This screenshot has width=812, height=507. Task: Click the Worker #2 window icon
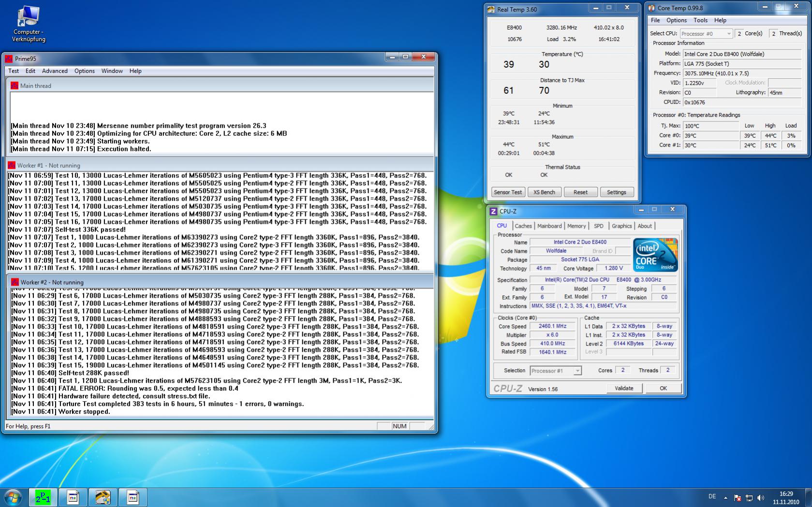(15, 282)
